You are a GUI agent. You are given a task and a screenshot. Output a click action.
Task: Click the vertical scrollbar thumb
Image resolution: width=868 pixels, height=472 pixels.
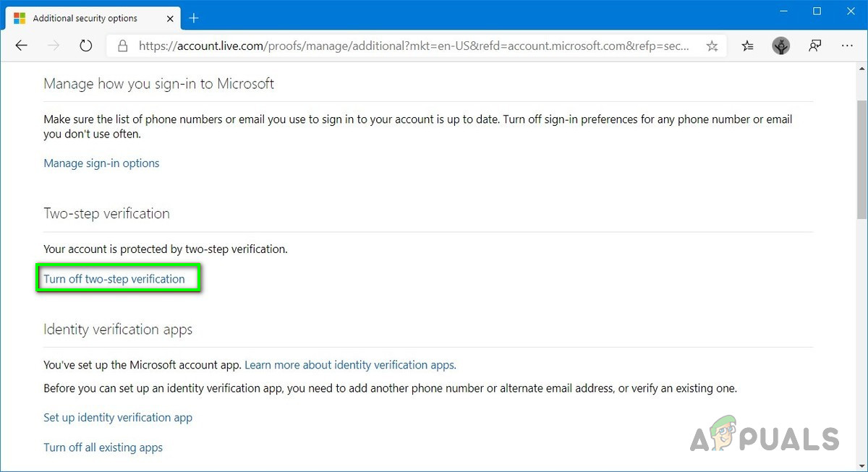click(x=861, y=159)
